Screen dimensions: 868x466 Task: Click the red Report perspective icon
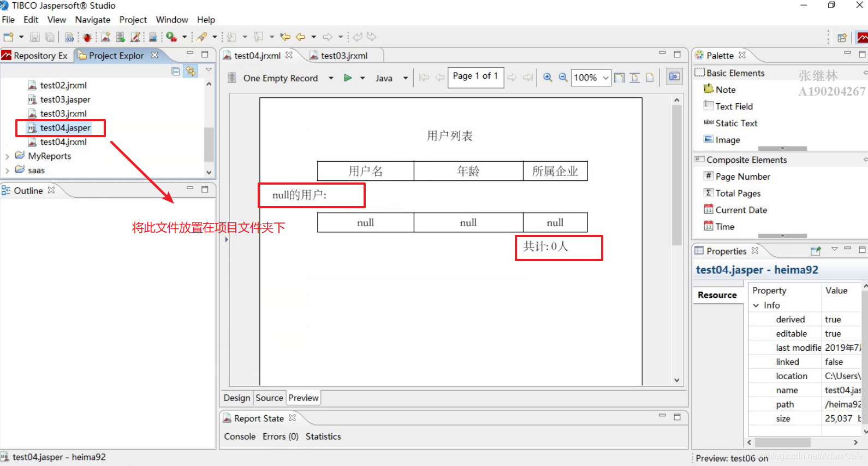click(x=863, y=38)
